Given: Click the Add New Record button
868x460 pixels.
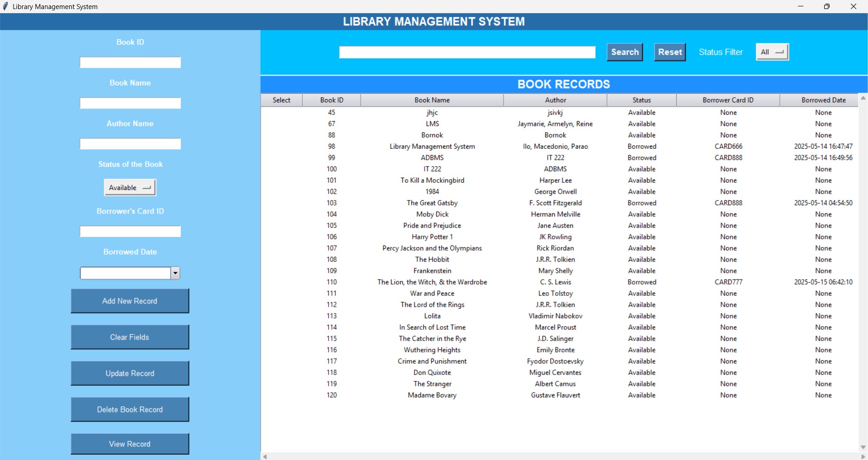Looking at the screenshot, I should [129, 301].
